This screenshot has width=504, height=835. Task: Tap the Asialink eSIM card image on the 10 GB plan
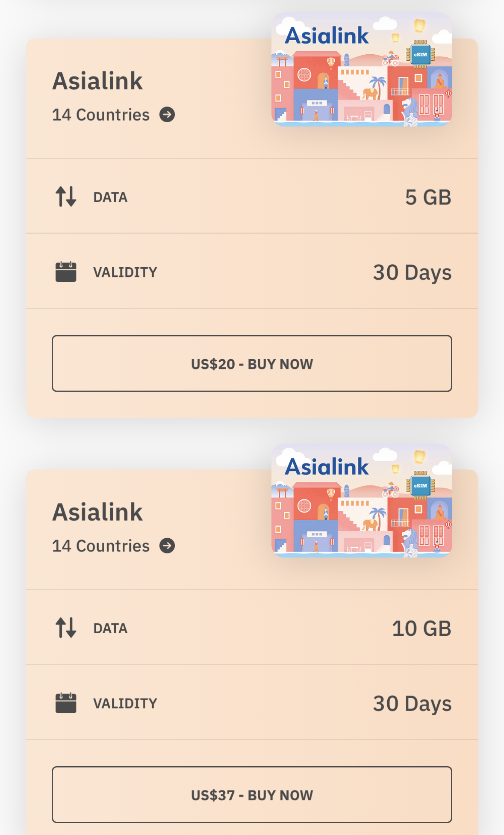point(362,500)
